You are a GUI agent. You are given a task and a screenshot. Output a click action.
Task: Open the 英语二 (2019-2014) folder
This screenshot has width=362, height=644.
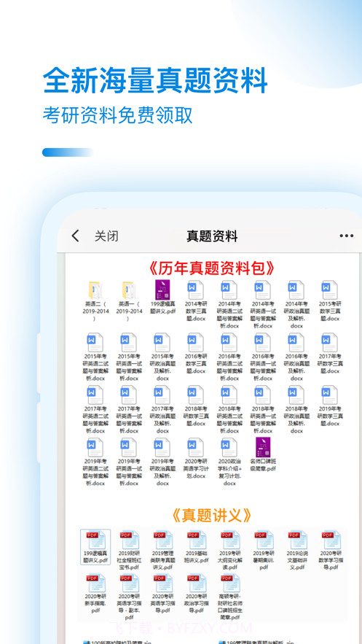pyautogui.click(x=95, y=301)
